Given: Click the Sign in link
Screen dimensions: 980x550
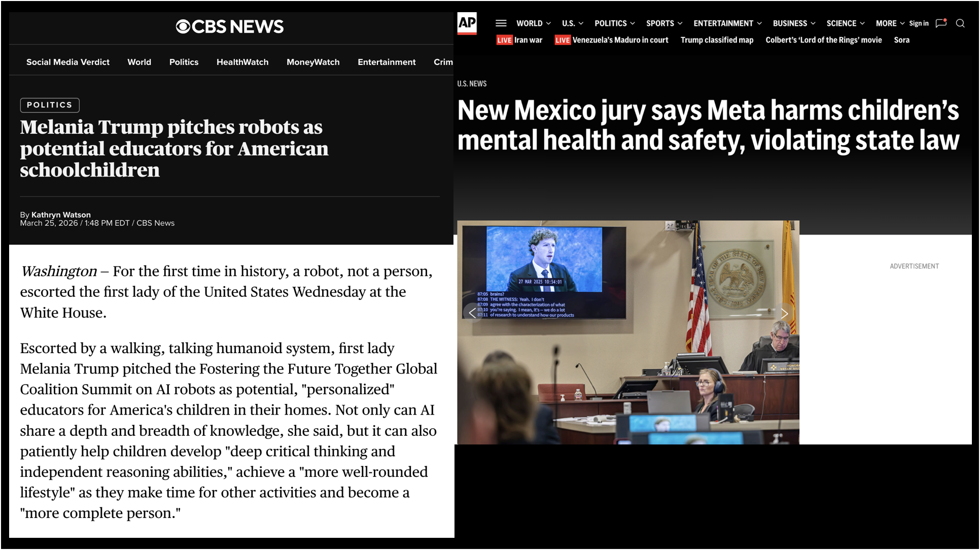Looking at the screenshot, I should coord(918,23).
